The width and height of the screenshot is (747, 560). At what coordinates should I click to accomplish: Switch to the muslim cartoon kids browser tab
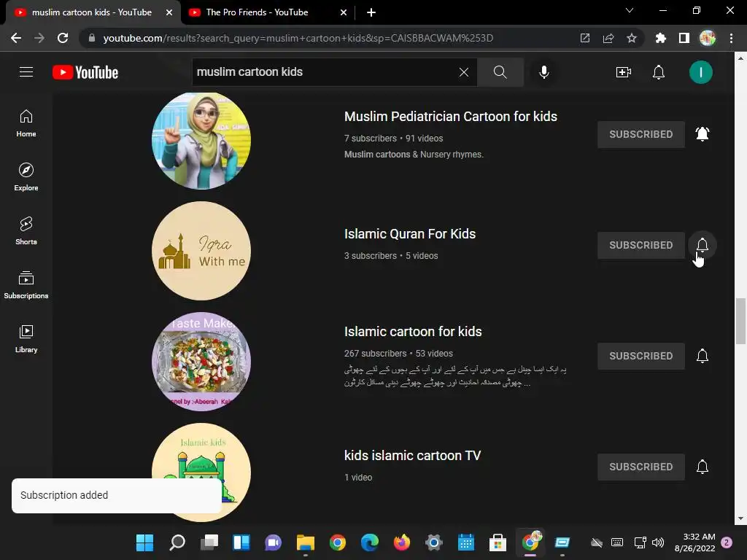point(91,12)
